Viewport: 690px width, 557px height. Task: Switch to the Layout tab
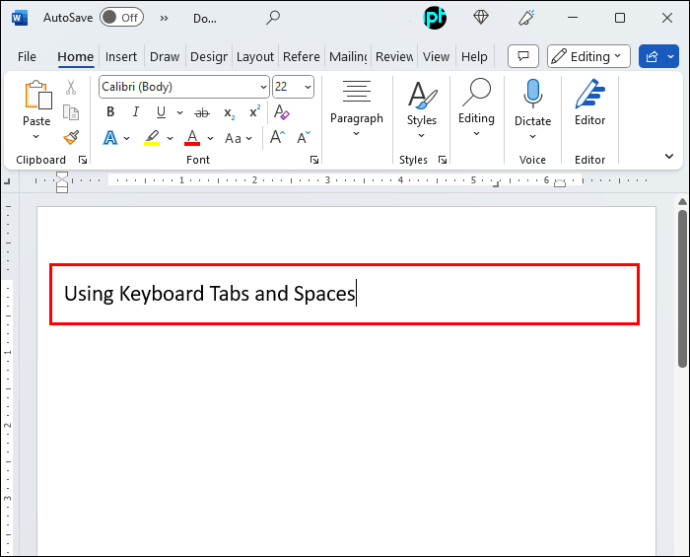255,57
